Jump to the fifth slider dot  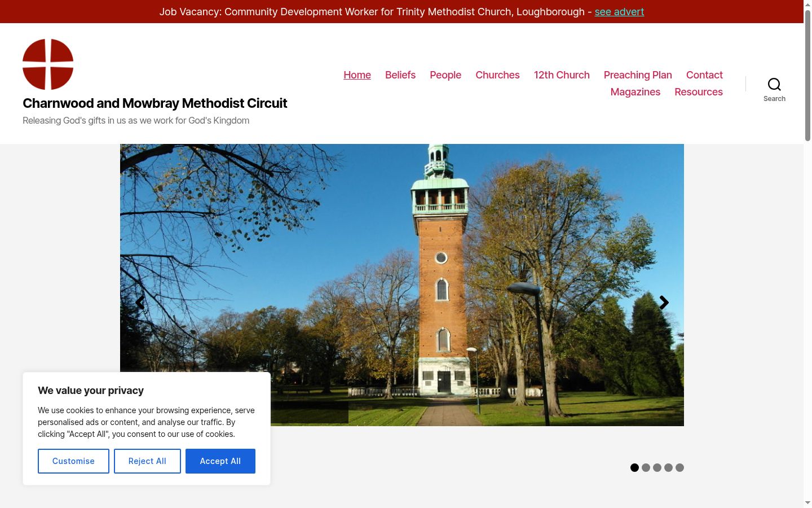click(679, 467)
